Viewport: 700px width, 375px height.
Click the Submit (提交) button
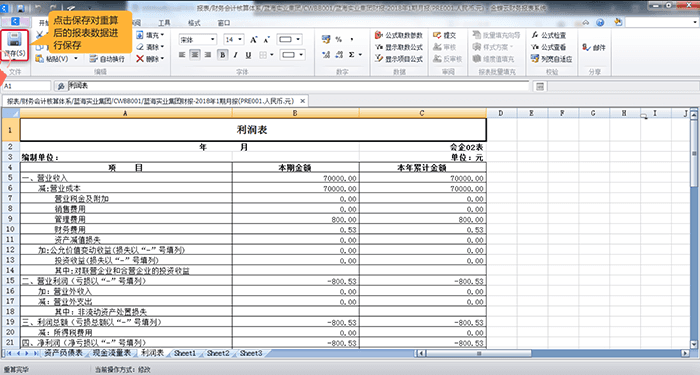coord(445,35)
